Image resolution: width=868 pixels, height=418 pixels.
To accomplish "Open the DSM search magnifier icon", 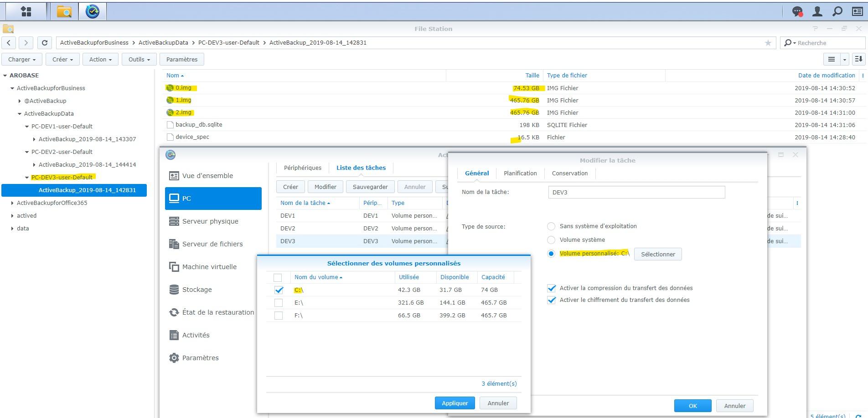I will 837,11.
